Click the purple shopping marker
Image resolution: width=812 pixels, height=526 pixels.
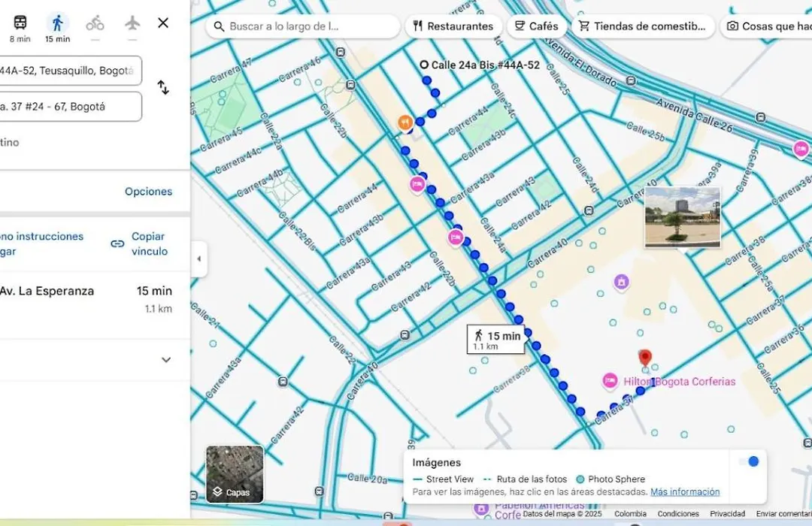tap(622, 282)
